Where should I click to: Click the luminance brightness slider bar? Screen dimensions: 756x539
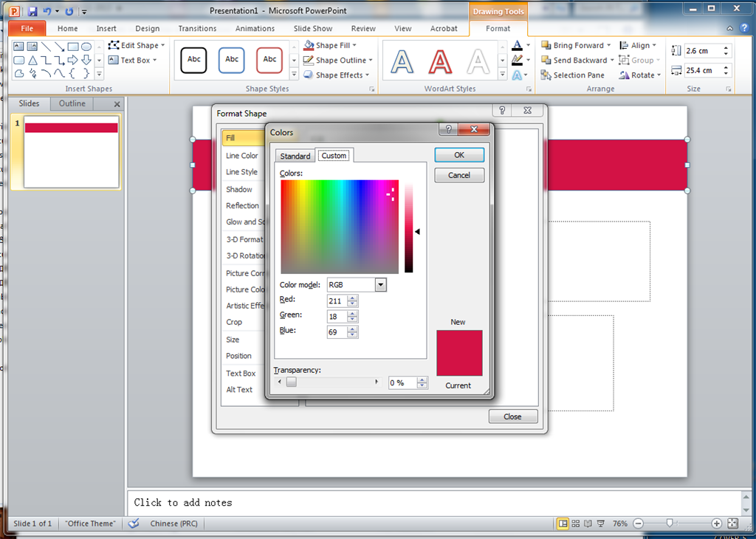pos(409,228)
